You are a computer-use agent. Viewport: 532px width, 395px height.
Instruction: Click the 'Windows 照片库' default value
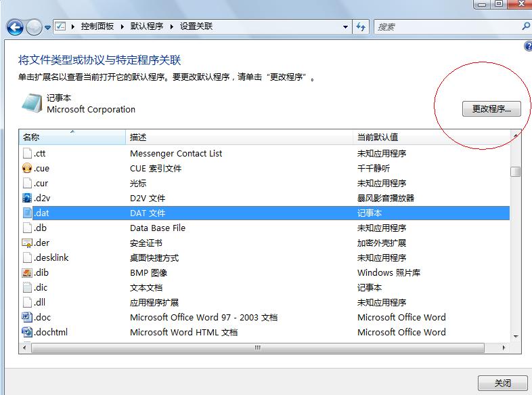[x=389, y=273]
